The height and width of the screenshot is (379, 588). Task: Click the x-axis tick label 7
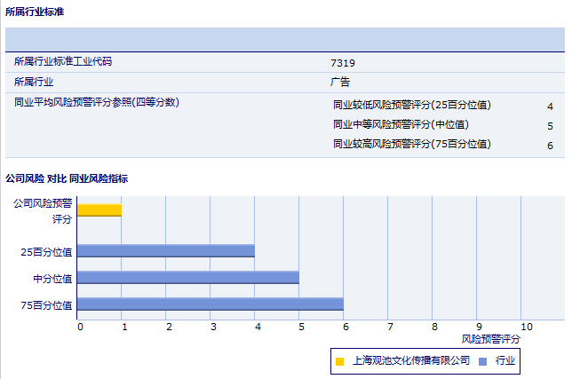[x=390, y=327]
